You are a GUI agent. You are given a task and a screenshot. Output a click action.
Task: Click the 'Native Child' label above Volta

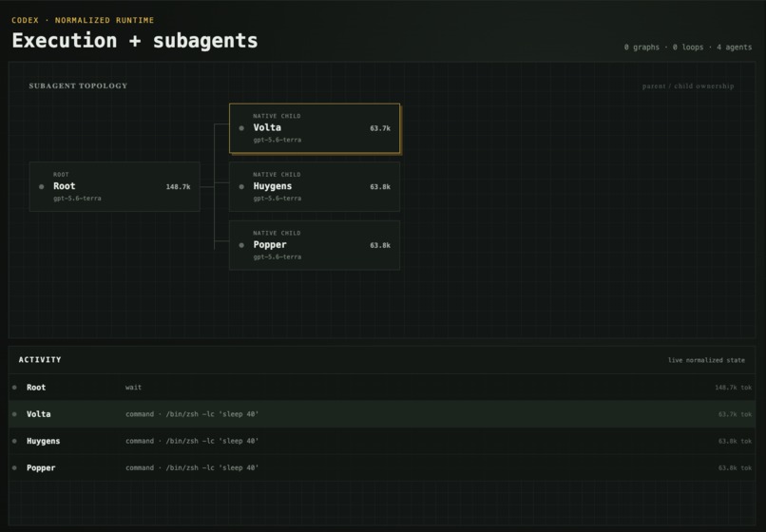tap(277, 116)
